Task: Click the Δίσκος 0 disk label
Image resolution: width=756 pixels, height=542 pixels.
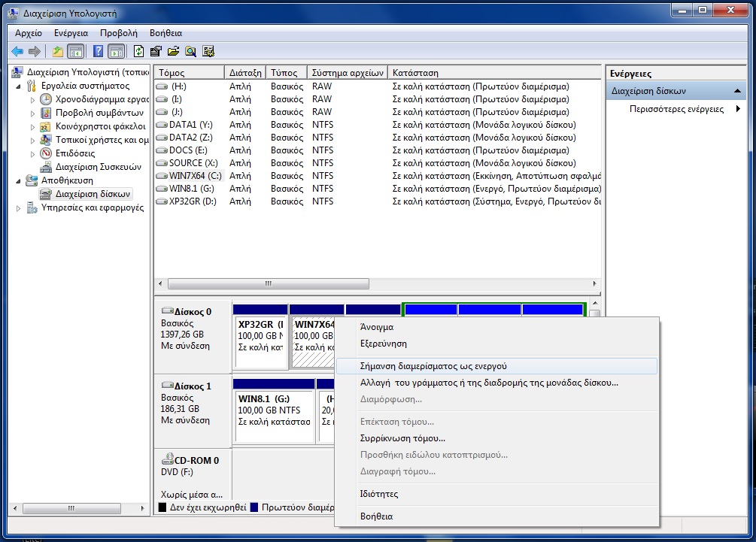Action: tap(193, 312)
